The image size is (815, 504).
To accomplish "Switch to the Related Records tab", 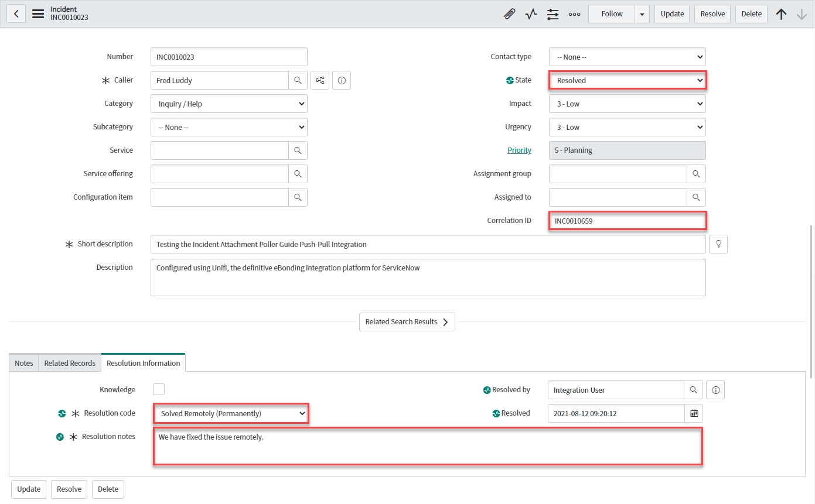I will [70, 363].
